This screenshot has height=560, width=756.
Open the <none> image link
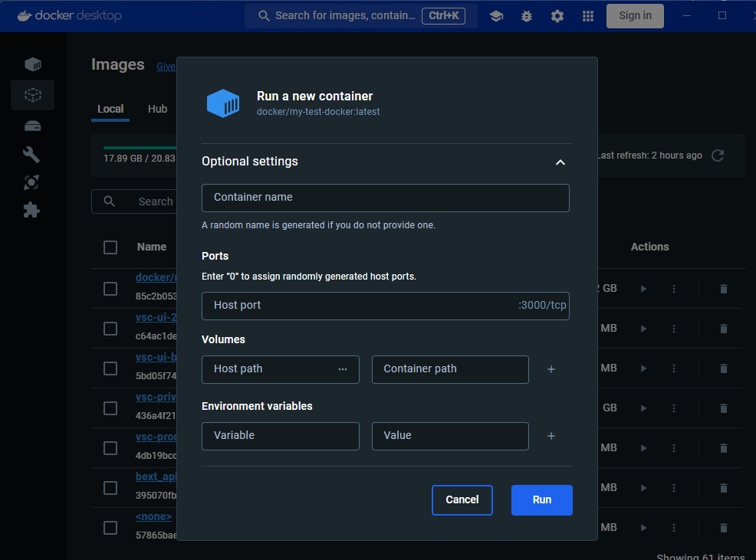tap(153, 516)
